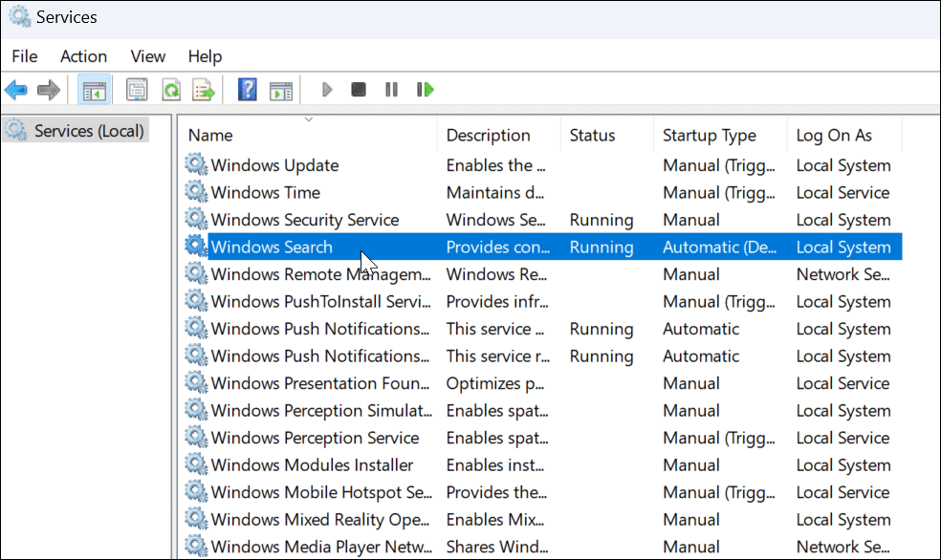Select the Windows Remote Managem... row name
Viewport: 941px width, 560px height.
coord(321,274)
